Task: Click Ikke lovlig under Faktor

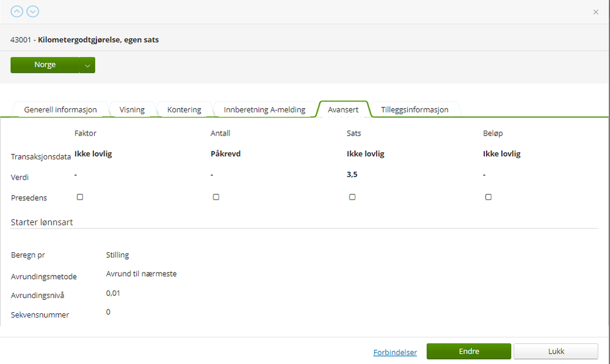Action: [93, 154]
